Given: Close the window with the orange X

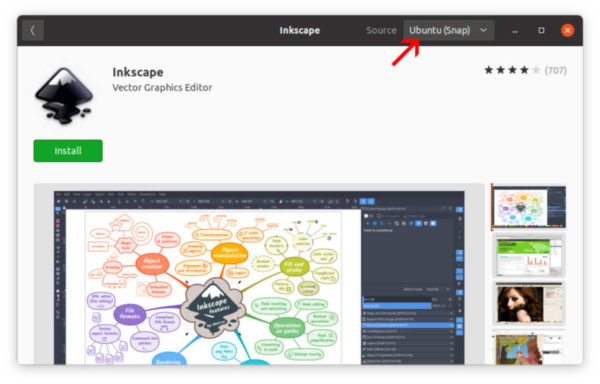Looking at the screenshot, I should (567, 30).
